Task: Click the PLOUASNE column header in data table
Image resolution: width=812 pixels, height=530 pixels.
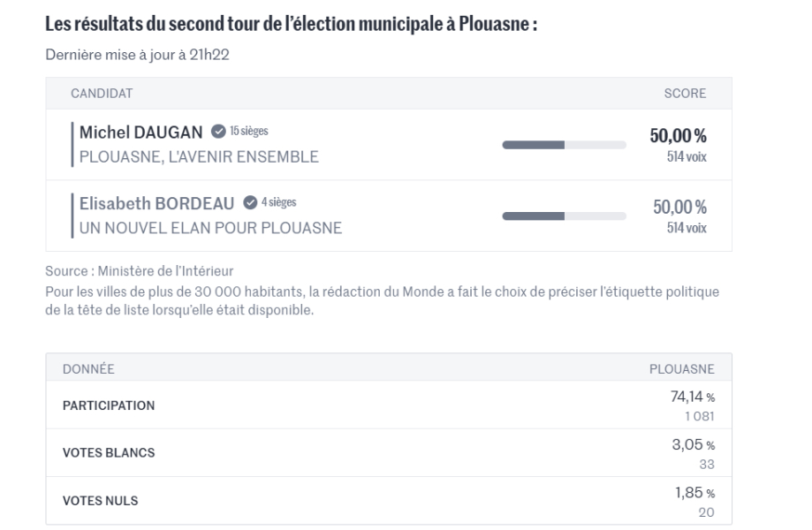Action: tap(681, 368)
